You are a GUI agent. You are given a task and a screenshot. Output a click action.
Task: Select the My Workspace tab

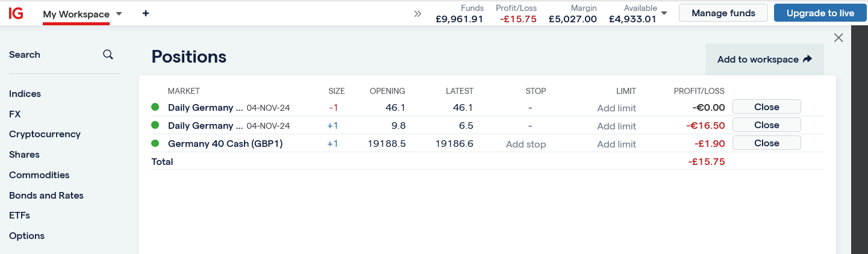(x=76, y=14)
